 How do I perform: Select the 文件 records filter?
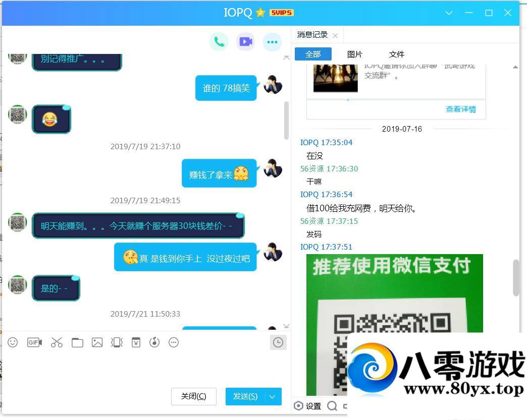point(397,54)
